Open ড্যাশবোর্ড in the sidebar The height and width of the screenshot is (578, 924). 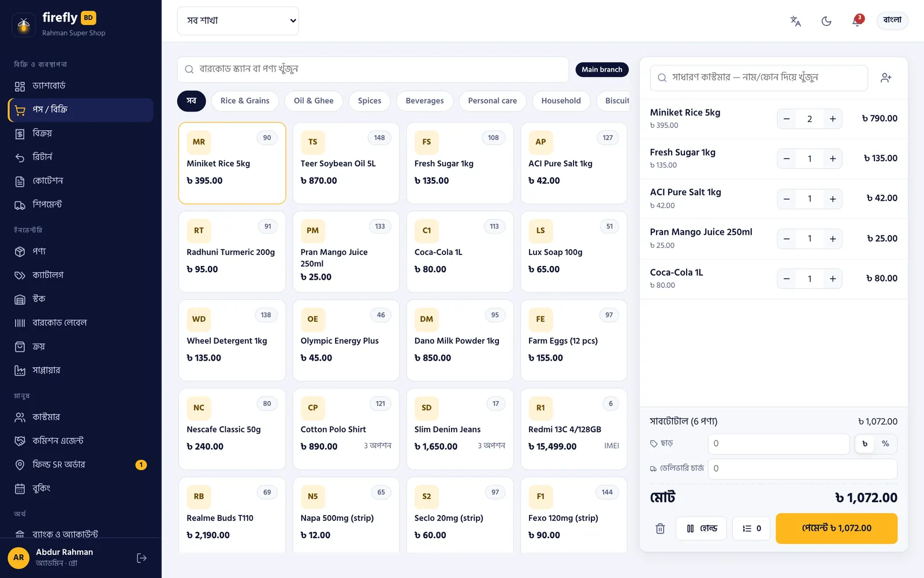[81, 86]
